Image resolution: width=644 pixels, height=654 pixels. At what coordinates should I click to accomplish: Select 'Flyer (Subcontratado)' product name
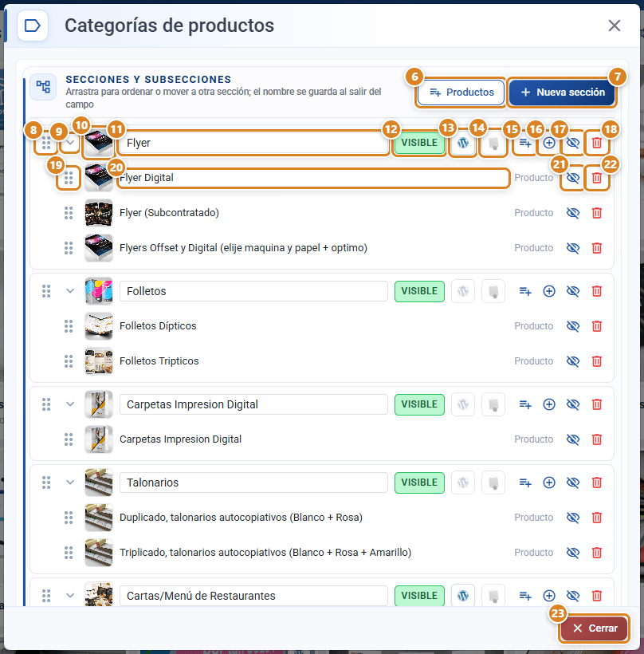coord(169,213)
